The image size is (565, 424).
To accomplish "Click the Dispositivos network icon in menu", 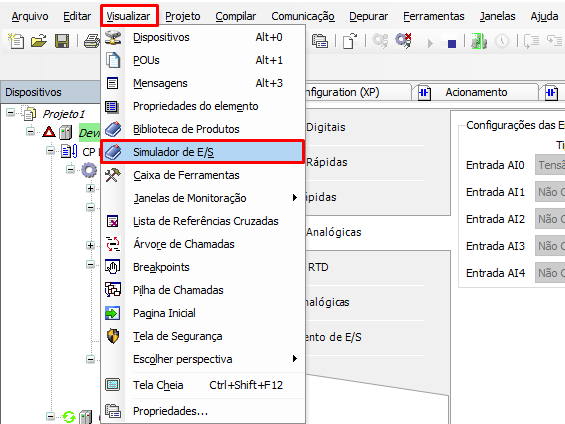I will click(113, 37).
